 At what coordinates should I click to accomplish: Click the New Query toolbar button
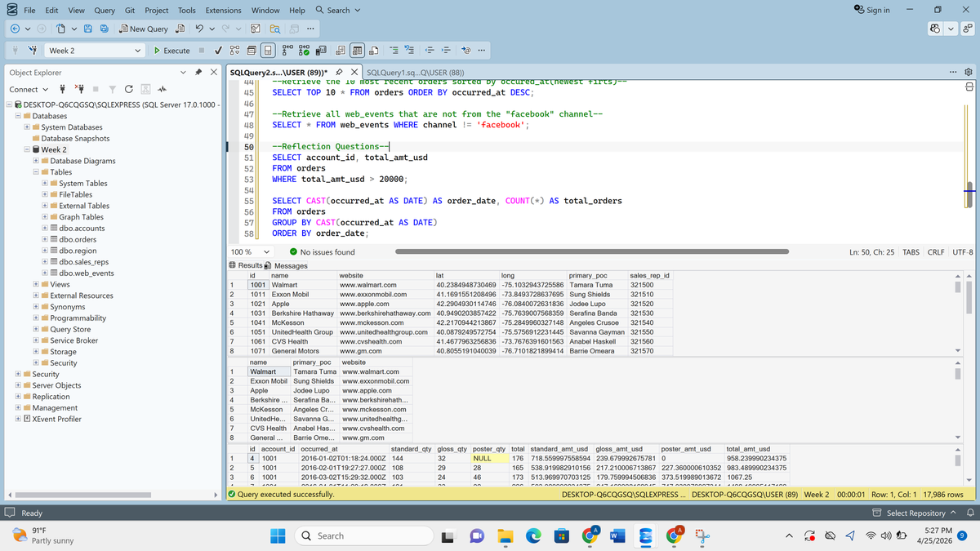point(144,29)
